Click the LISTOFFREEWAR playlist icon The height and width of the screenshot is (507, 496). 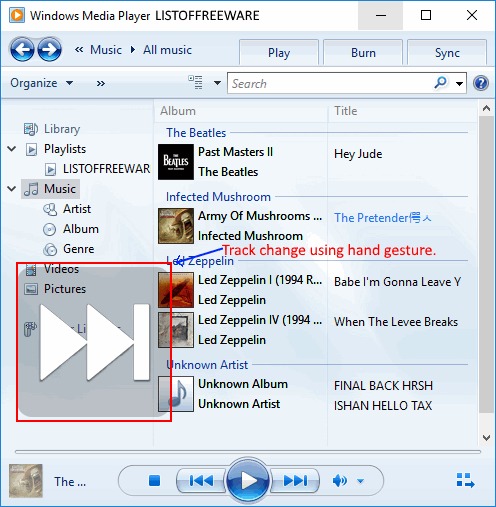[50, 169]
